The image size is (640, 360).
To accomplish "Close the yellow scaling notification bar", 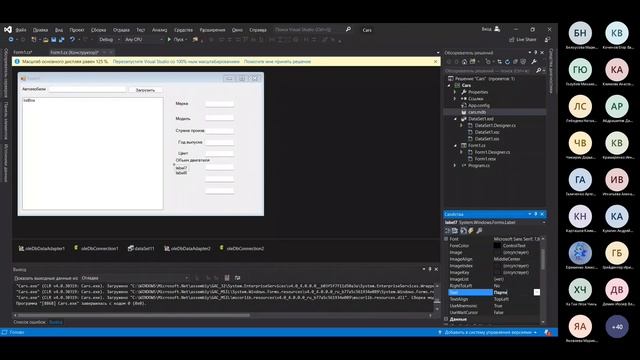I will pos(436,62).
